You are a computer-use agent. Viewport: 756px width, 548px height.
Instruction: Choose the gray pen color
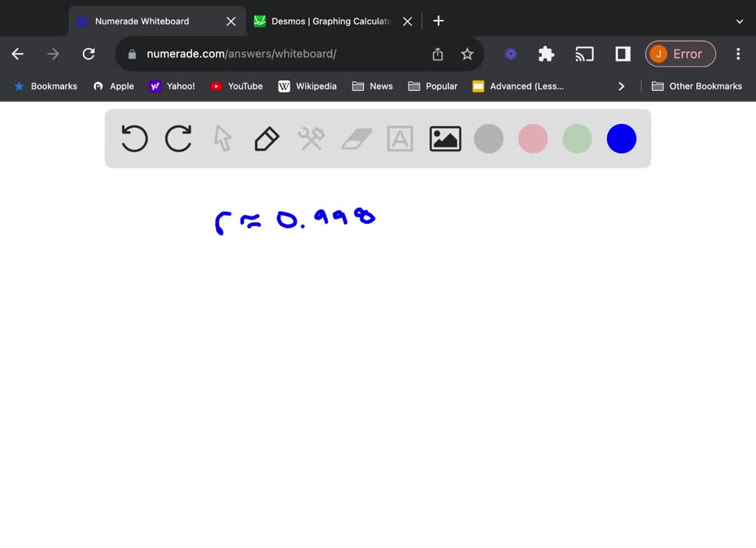click(489, 139)
